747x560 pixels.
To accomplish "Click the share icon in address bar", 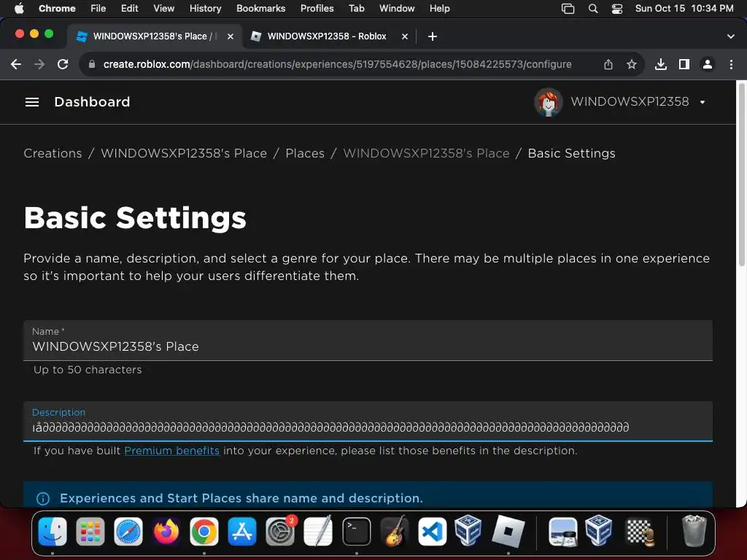I will point(608,64).
